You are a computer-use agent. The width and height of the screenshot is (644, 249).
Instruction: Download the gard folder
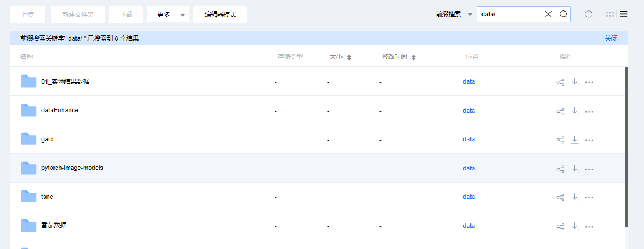coord(574,140)
